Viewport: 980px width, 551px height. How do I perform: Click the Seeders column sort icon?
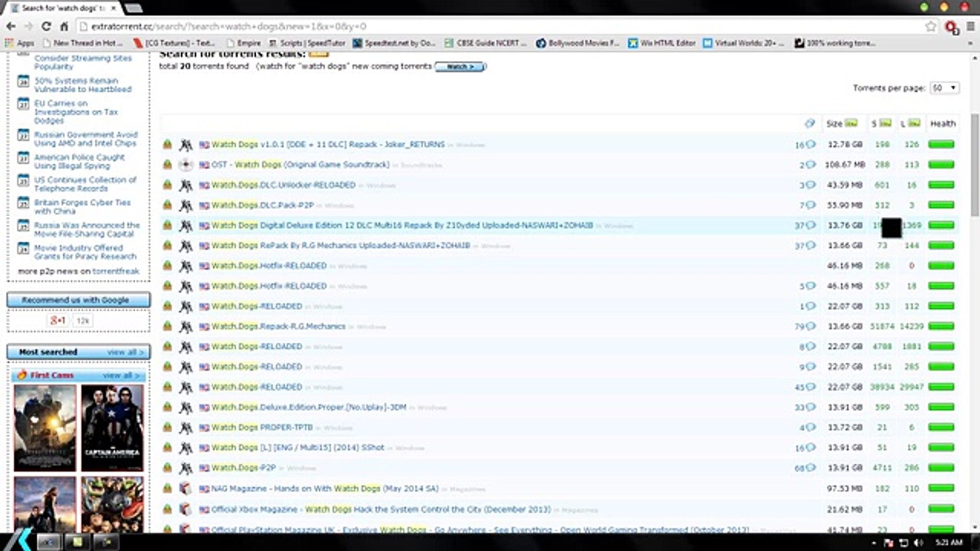click(x=886, y=123)
